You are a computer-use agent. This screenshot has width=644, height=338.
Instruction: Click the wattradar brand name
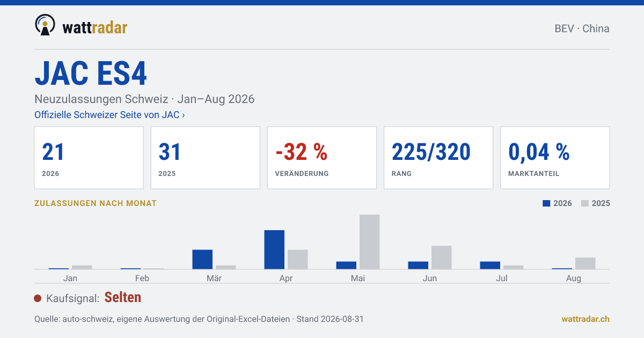tap(95, 27)
